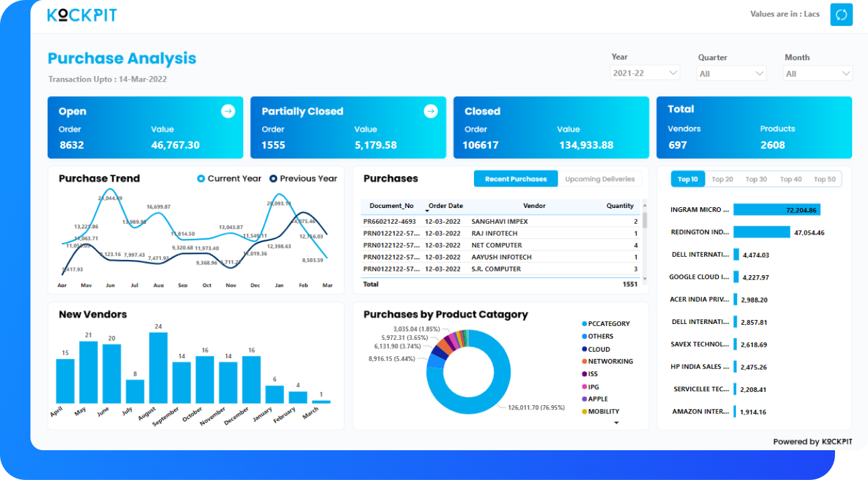Click the AAYUSH INFOTECH vendor cell
Screen dimensions: 868x480
(501, 257)
